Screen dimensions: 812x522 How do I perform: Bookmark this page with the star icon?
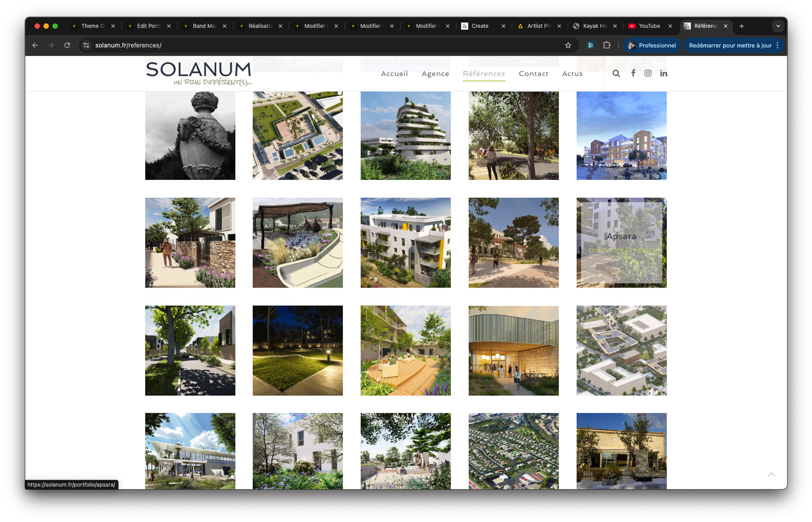(x=568, y=45)
